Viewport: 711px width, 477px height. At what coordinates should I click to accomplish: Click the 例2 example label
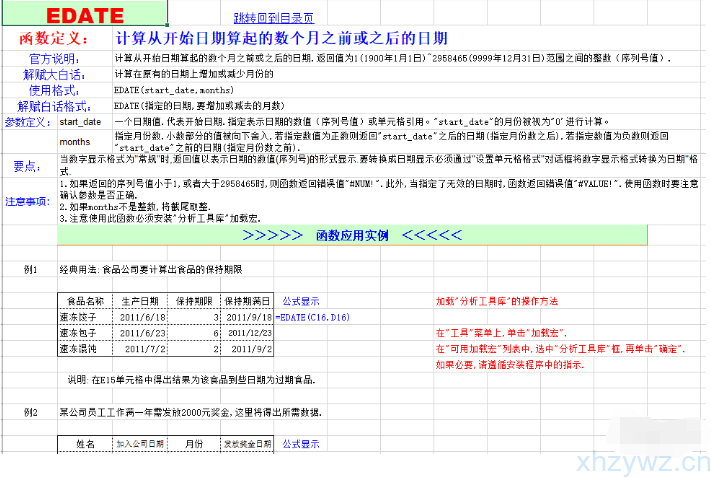(x=32, y=412)
